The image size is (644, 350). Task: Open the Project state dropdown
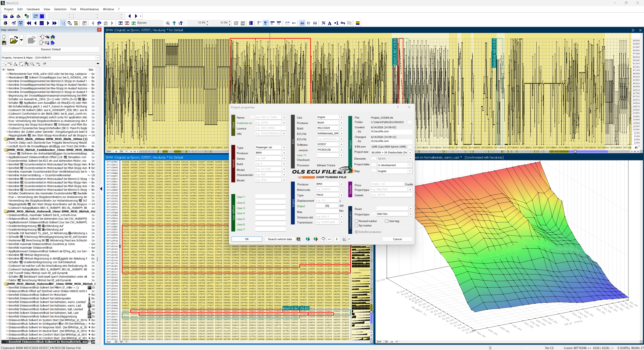[x=410, y=165]
